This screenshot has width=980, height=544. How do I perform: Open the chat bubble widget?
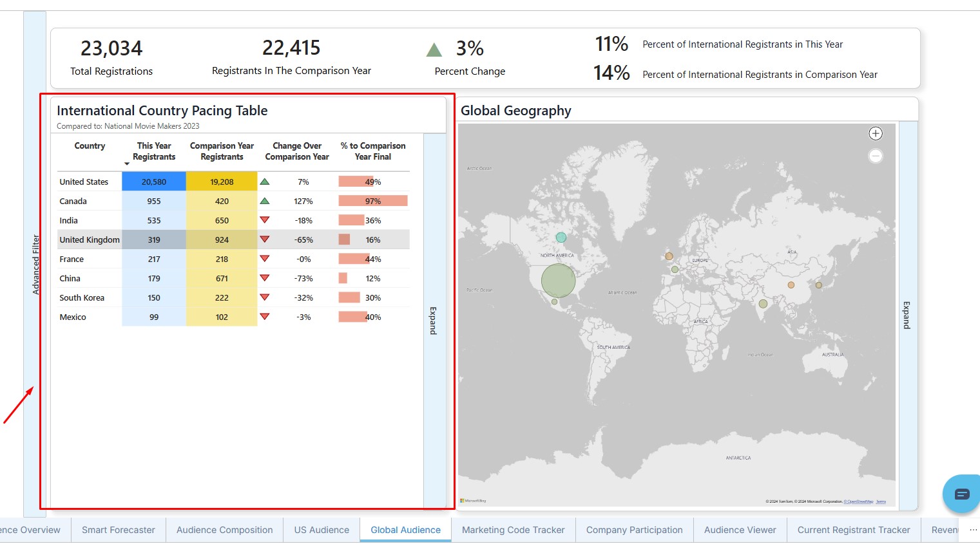(x=961, y=494)
